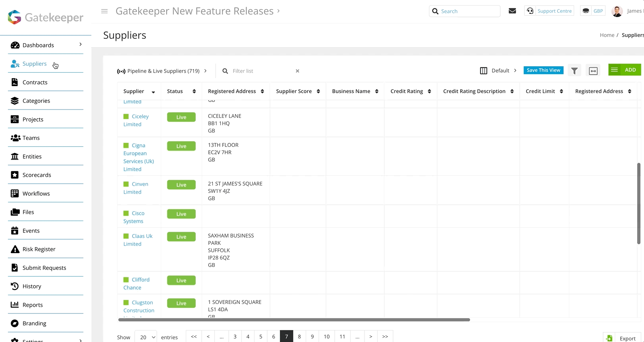Screen dimensions: 644x342
Task: Click the Entities sidebar icon
Action: [x=15, y=156]
